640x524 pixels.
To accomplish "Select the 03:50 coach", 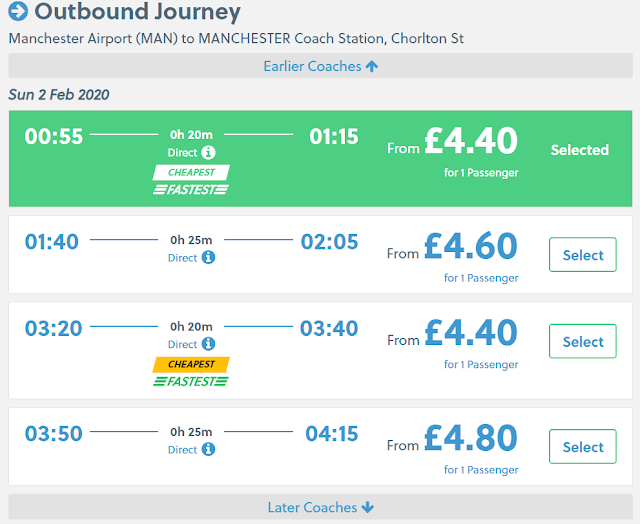I will 583,447.
